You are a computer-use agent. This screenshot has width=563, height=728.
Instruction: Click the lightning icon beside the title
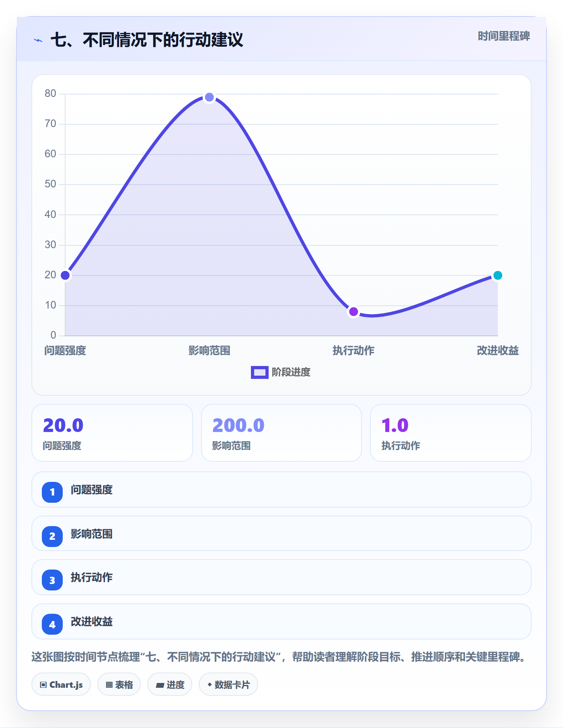pos(38,40)
